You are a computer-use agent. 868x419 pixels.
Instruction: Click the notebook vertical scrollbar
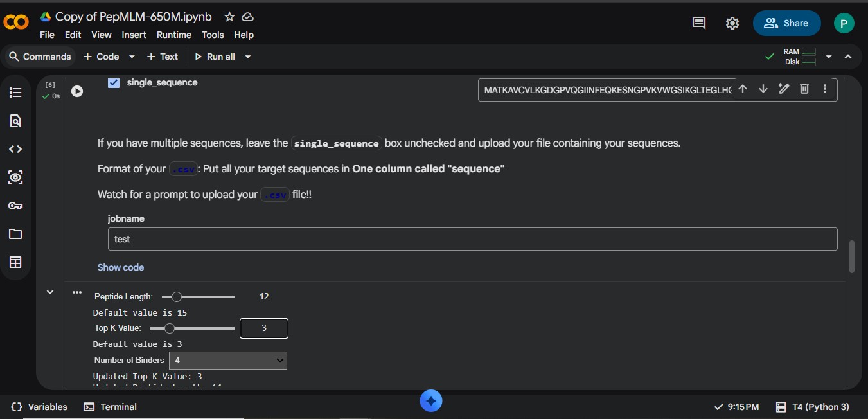click(852, 257)
